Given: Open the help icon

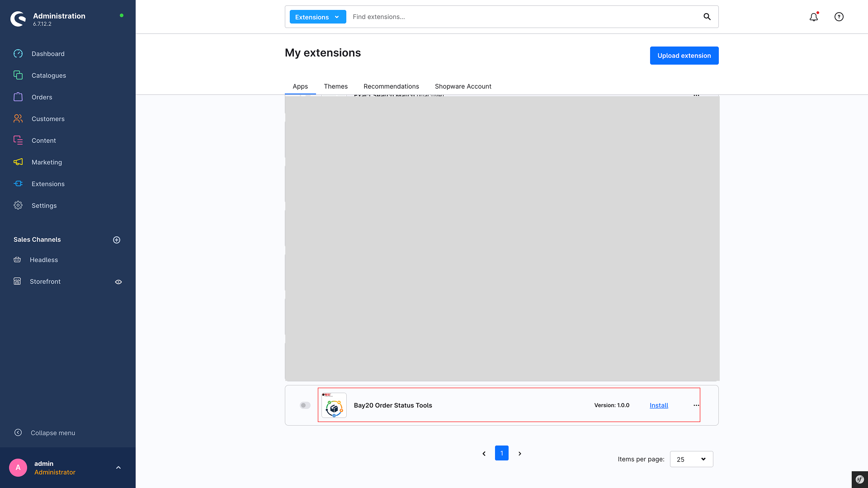Looking at the screenshot, I should 839,17.
